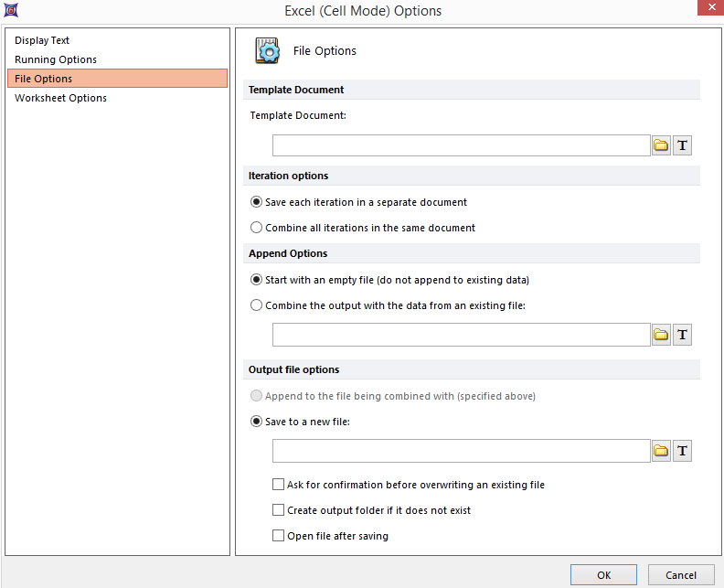Click the T token icon beside Template Document
The image size is (724, 588).
point(682,145)
